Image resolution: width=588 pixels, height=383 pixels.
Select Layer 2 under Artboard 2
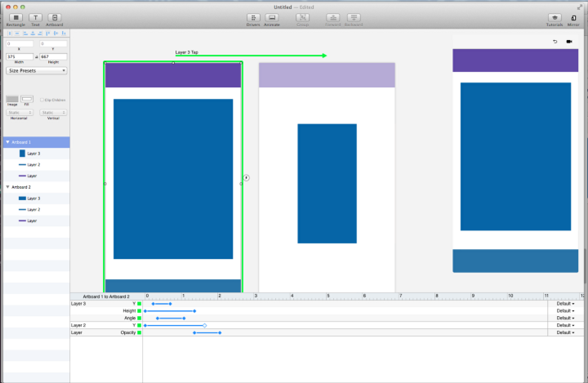click(x=37, y=210)
